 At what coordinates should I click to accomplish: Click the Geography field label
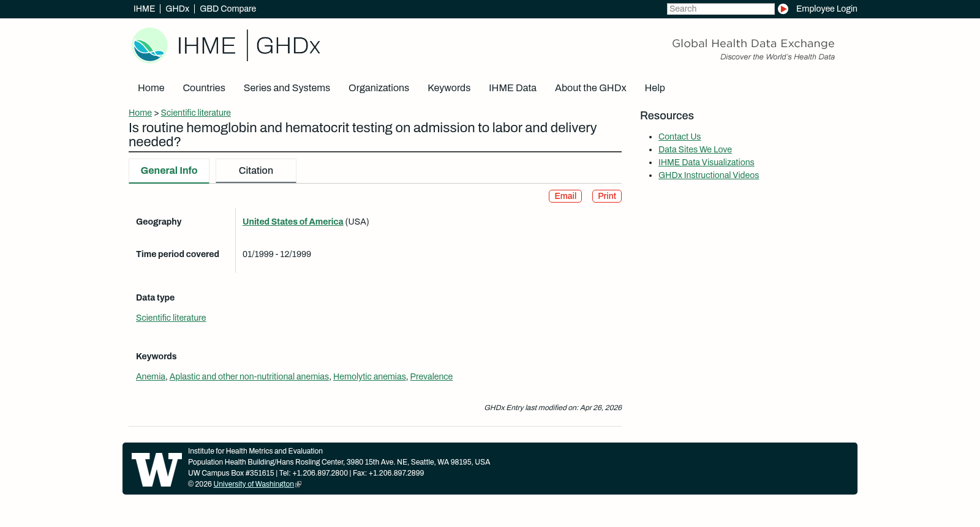tap(159, 222)
